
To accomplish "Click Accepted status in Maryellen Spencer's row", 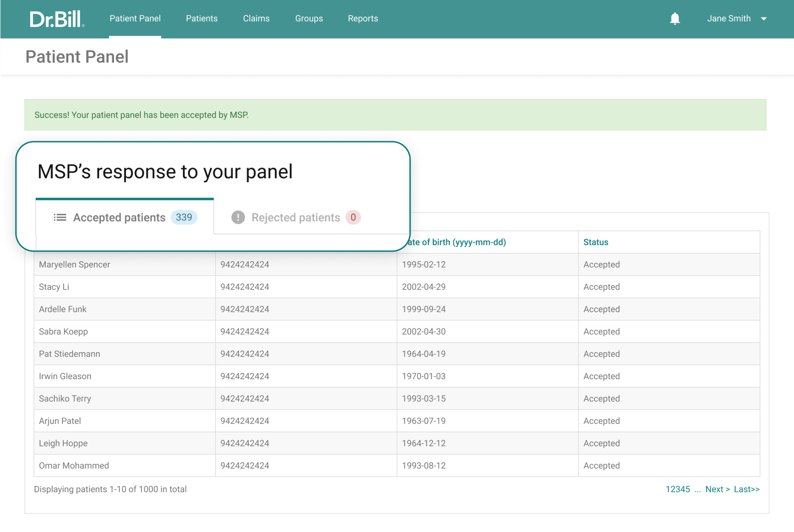I will click(x=602, y=264).
